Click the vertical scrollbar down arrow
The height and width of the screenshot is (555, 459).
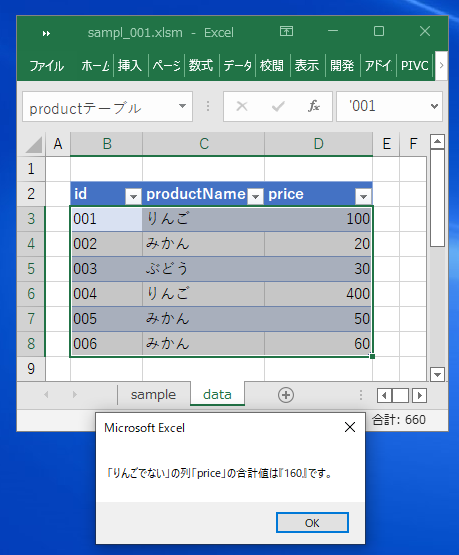coord(437,374)
